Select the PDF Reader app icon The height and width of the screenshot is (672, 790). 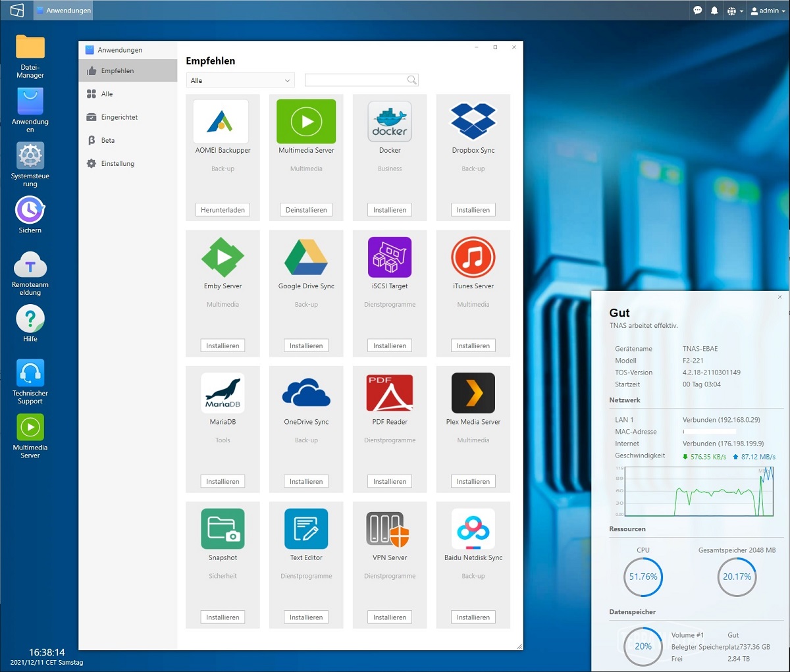pyautogui.click(x=390, y=393)
